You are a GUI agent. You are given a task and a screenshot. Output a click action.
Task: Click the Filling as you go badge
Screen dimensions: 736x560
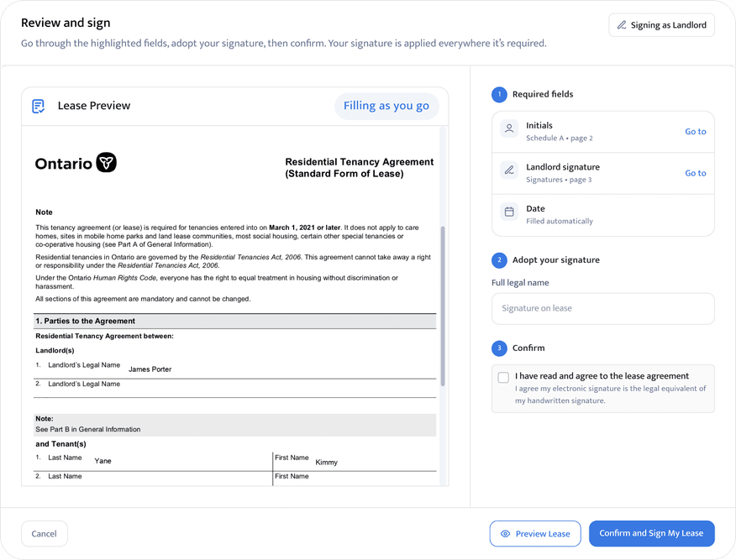pyautogui.click(x=386, y=106)
